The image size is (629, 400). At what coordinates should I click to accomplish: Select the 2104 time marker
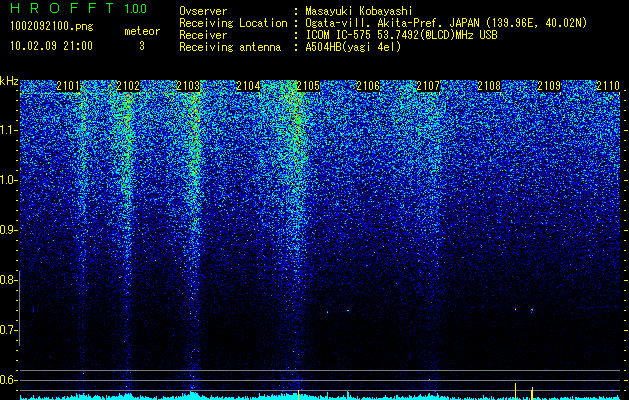click(x=248, y=86)
